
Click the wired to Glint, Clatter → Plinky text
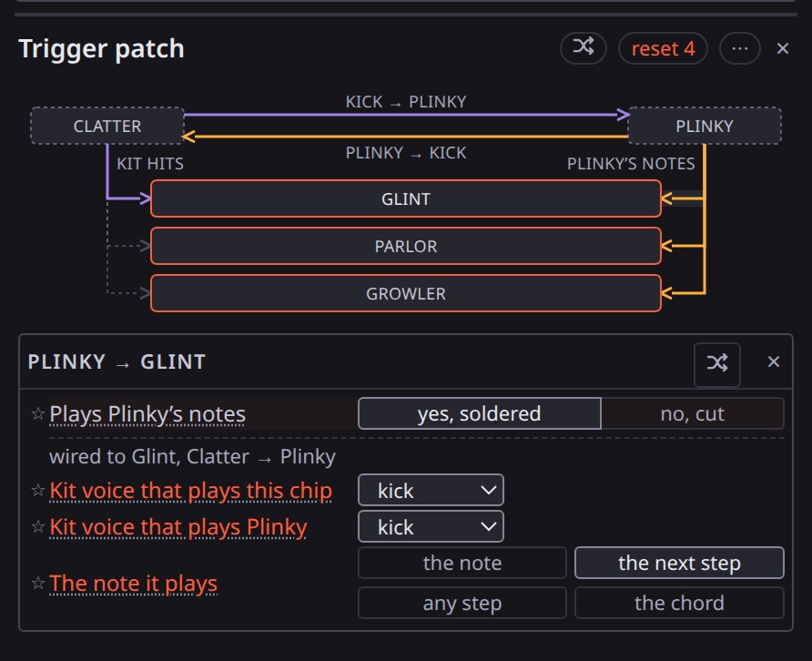[193, 457]
